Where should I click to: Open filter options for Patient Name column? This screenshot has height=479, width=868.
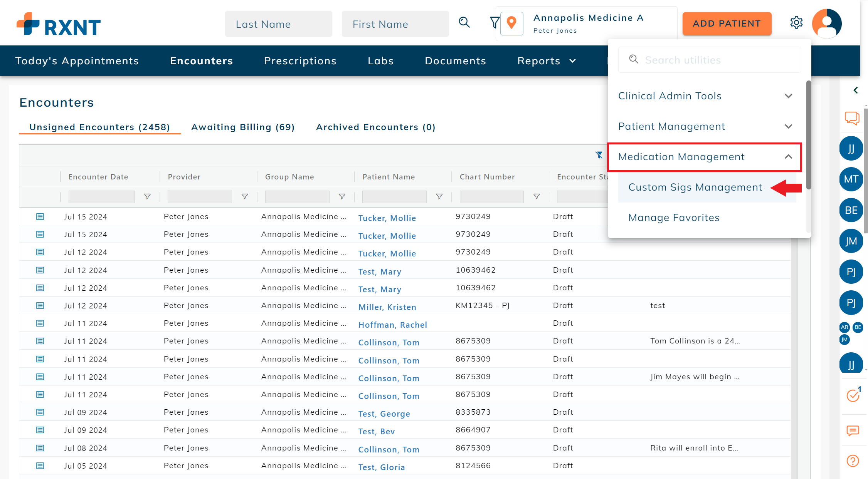click(x=439, y=197)
